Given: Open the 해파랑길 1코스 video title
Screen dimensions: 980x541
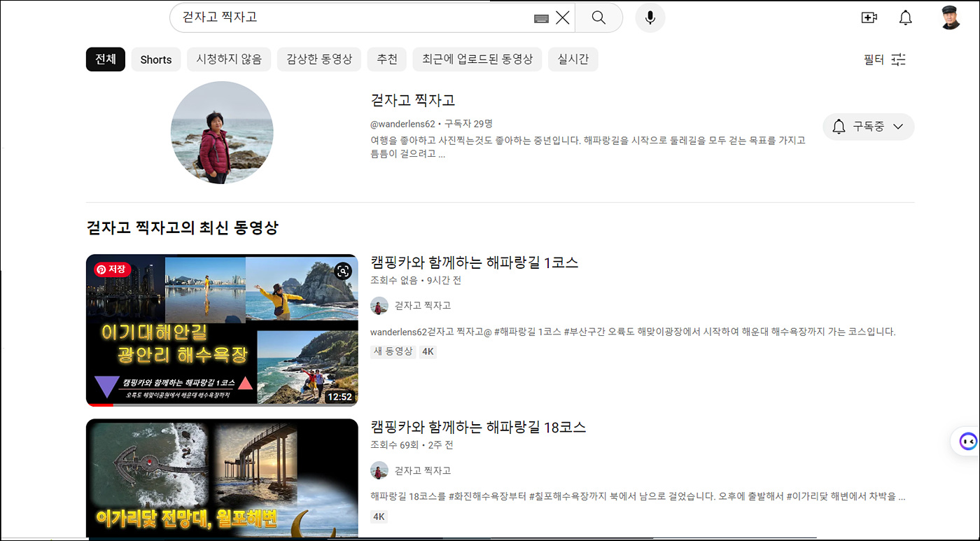Looking at the screenshot, I should click(x=474, y=262).
